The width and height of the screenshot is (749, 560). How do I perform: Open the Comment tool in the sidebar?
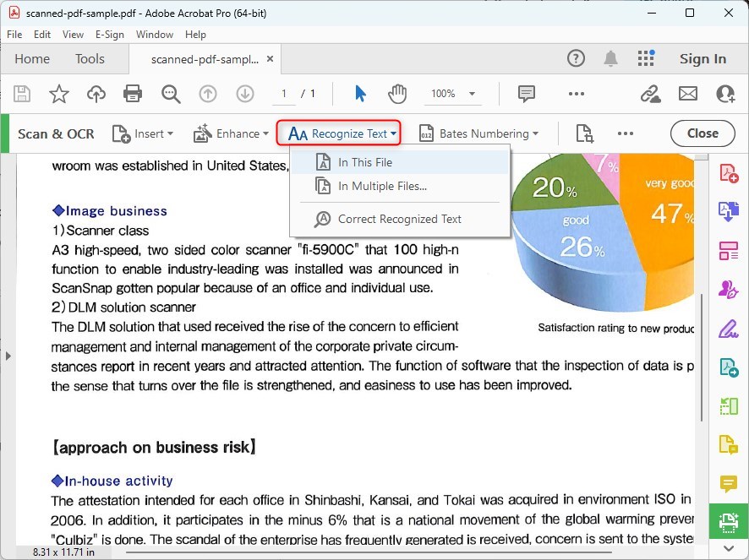pyautogui.click(x=729, y=482)
